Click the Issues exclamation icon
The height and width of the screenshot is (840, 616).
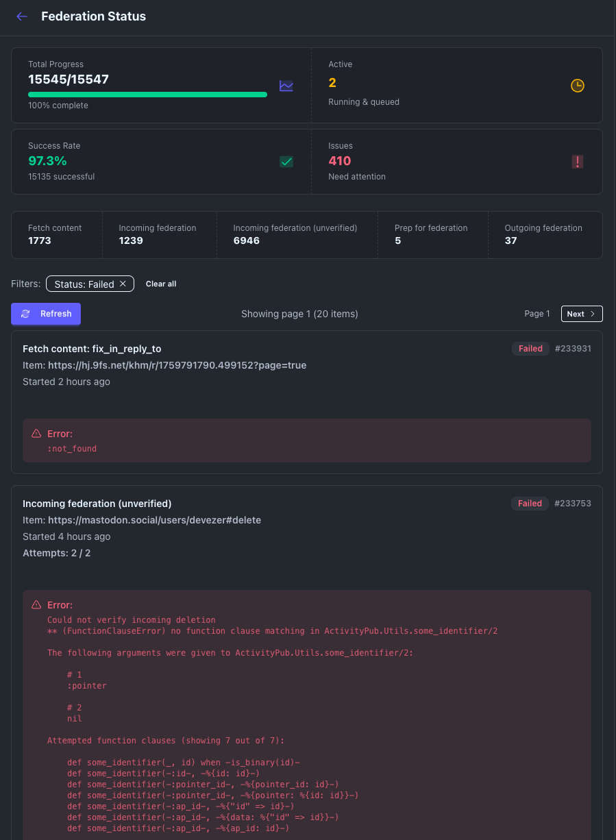(x=578, y=162)
